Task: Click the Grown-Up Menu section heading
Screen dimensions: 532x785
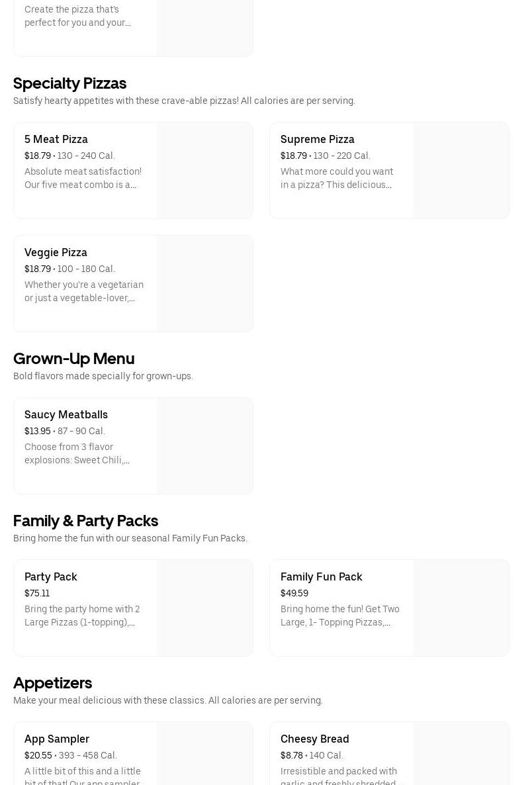Action: coord(73,359)
